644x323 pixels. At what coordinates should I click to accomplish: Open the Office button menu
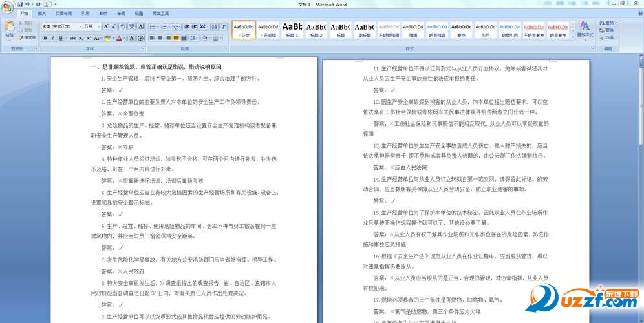point(7,7)
